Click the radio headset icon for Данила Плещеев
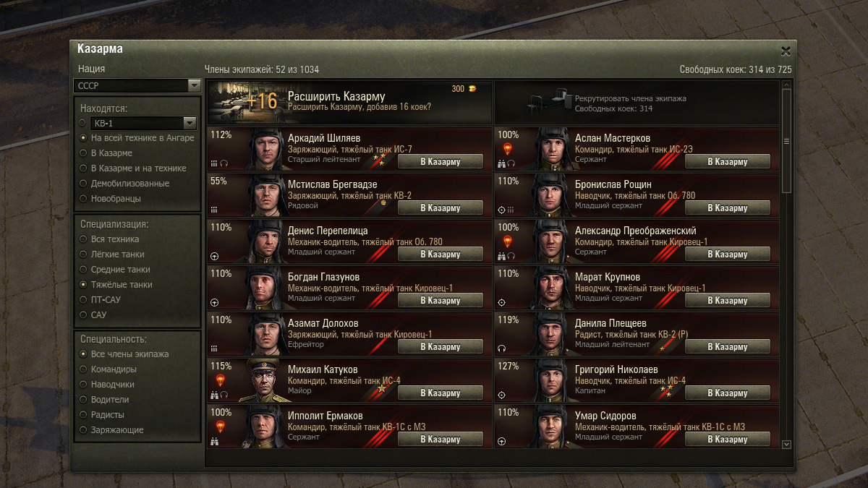Screen dimensions: 868x488 tap(502, 349)
